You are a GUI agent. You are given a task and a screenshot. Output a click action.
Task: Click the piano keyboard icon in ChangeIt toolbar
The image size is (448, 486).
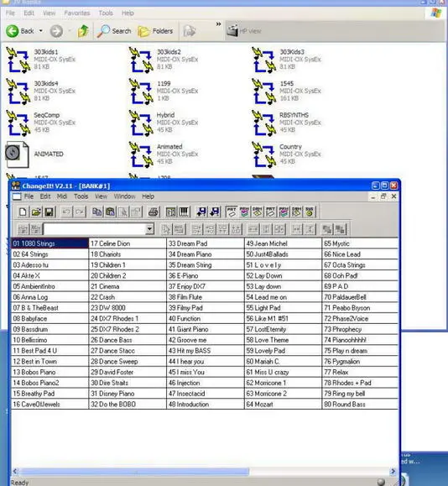[x=184, y=212]
